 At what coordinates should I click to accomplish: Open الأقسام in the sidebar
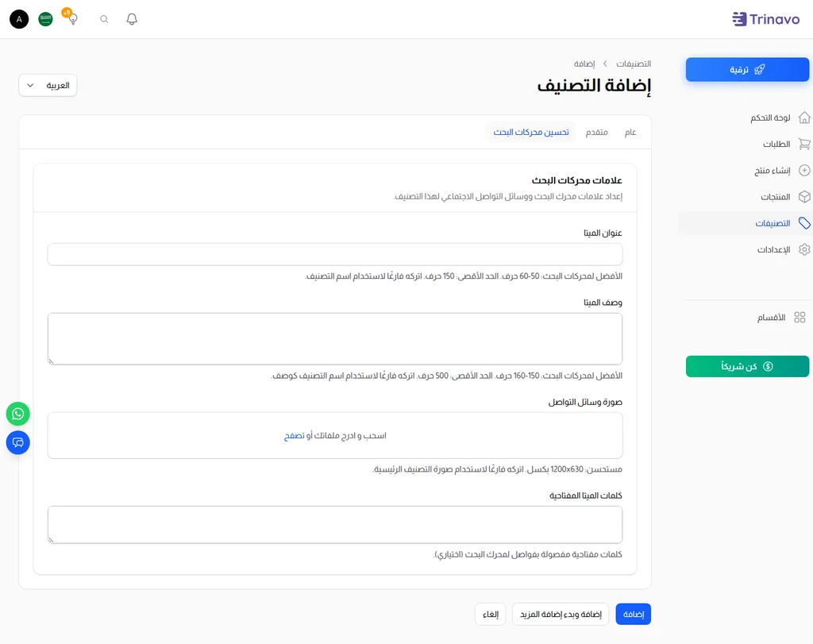click(x=771, y=318)
